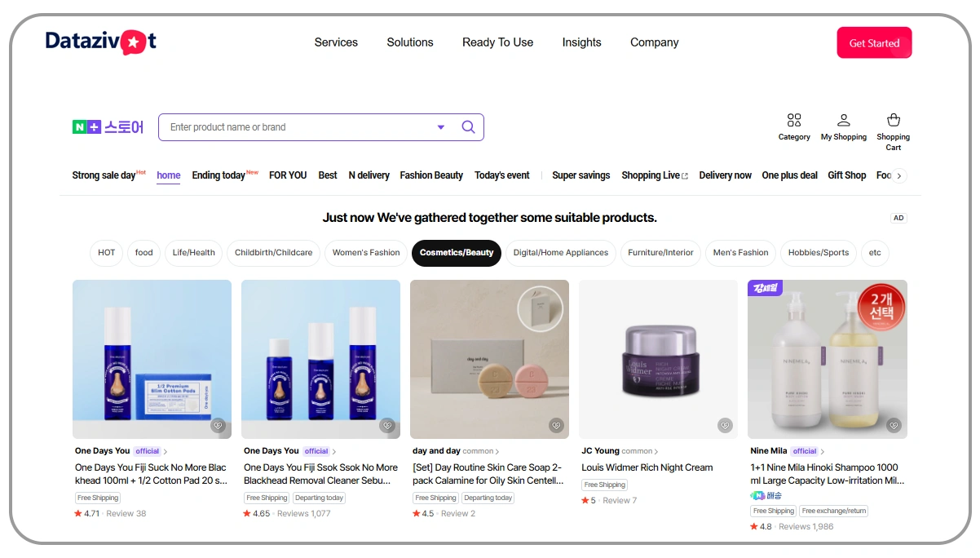Switch to Women's Fashion category
Image resolution: width=980 pixels, height=558 pixels.
pyautogui.click(x=366, y=253)
